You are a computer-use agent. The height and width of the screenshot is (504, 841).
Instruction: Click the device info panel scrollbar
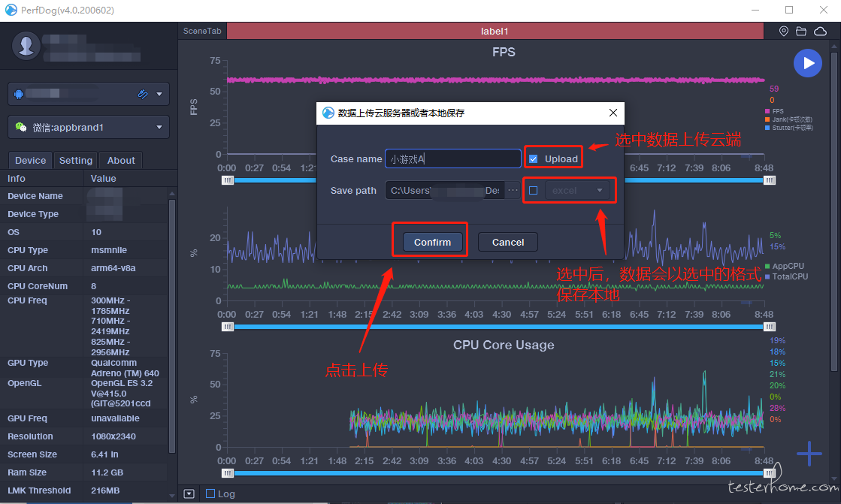coord(172,326)
